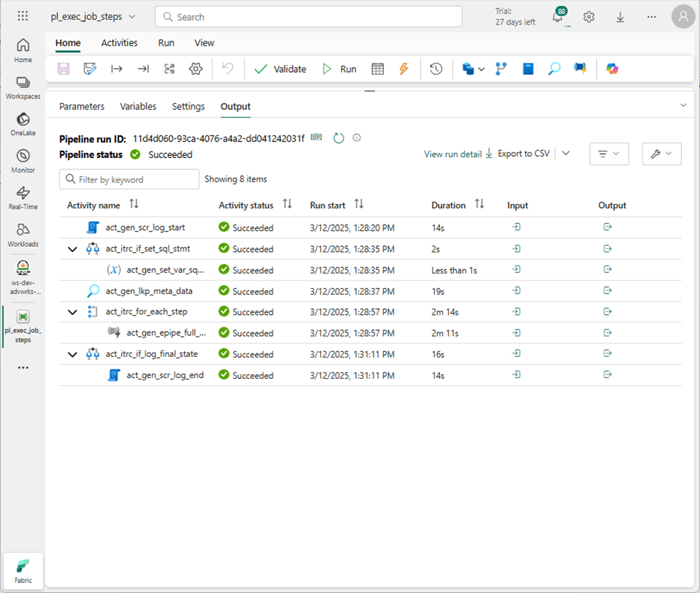Open the Copilot icon in toolbar

tap(612, 69)
